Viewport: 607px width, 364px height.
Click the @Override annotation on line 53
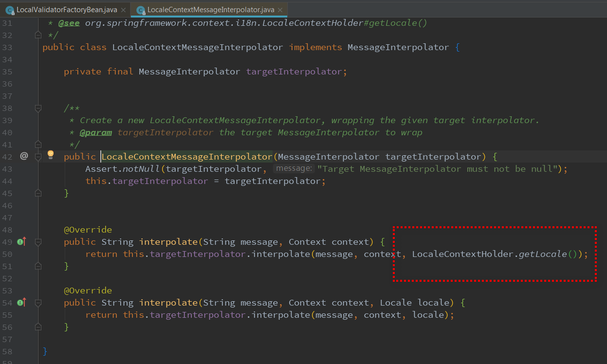[x=88, y=291]
